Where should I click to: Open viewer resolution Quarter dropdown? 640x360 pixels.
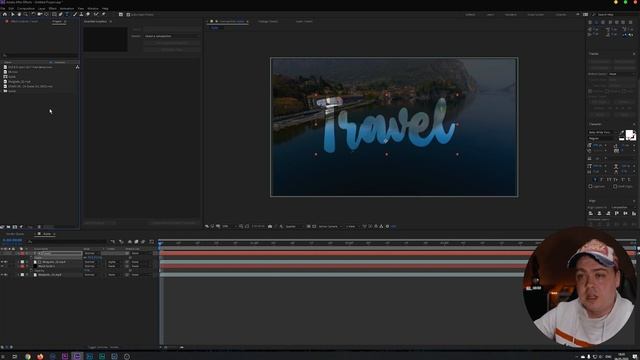coord(294,226)
